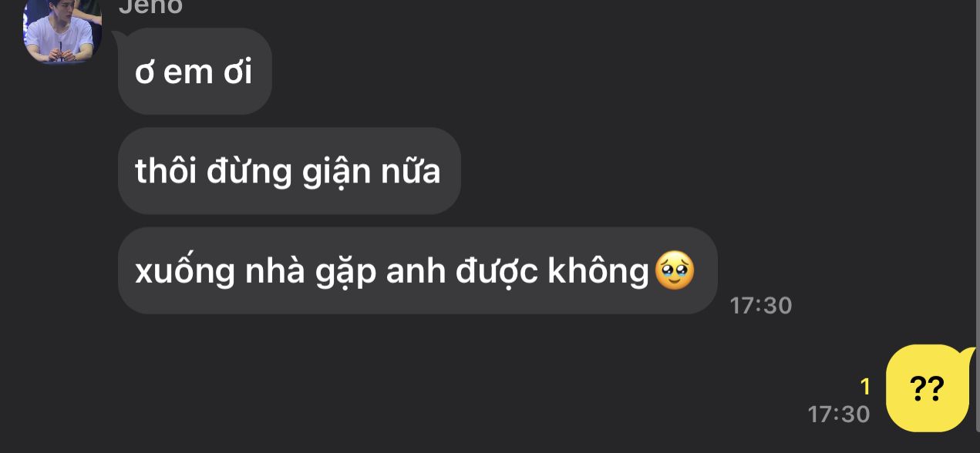Click the sender name Jeno
980x453 pixels.
click(150, 7)
